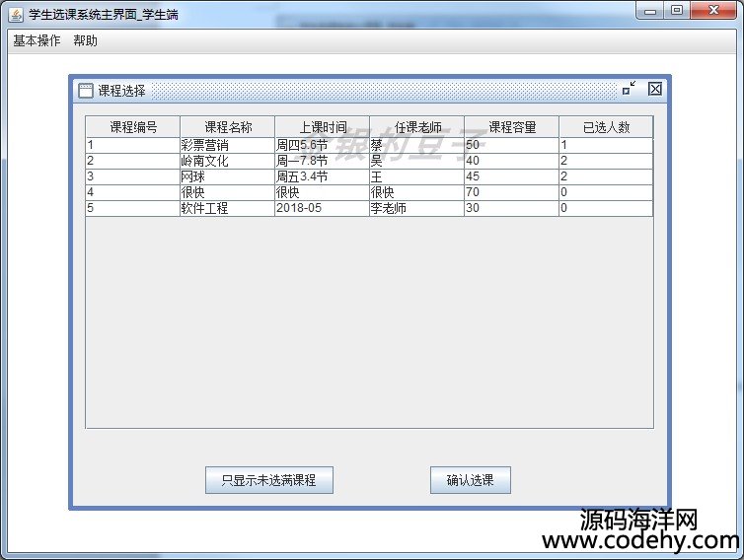Screen dimensions: 744x560
Task: Click the 李老师 teacher cell
Action: click(416, 208)
